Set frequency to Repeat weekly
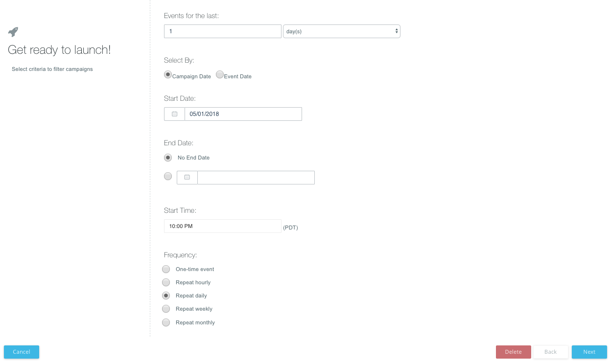Image resolution: width=610 pixels, height=364 pixels. (166, 309)
